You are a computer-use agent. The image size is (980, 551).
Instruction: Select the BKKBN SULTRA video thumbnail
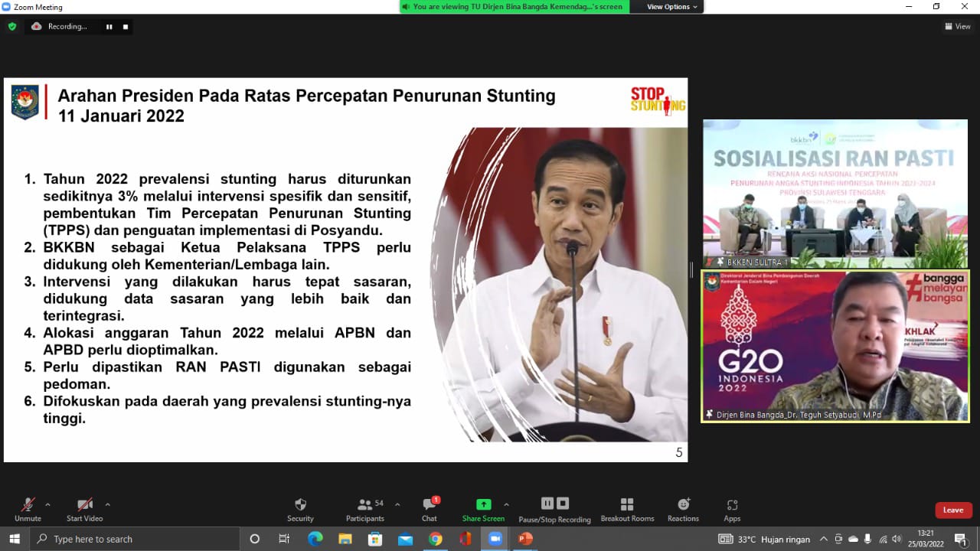coord(835,193)
